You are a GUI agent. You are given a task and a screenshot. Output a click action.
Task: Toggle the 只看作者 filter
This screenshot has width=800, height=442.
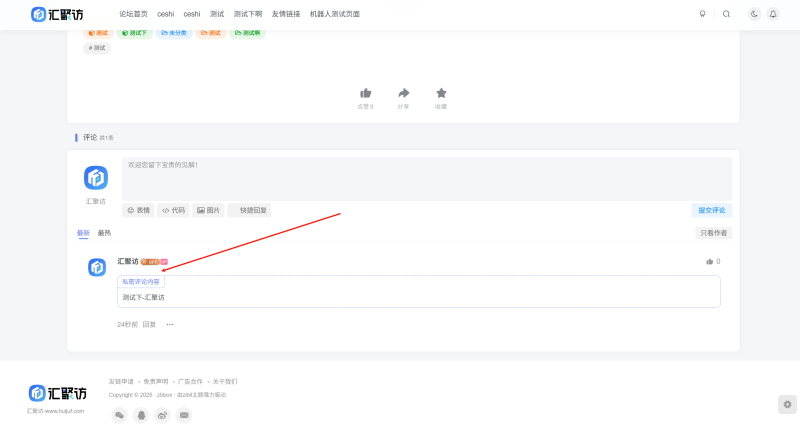point(713,233)
